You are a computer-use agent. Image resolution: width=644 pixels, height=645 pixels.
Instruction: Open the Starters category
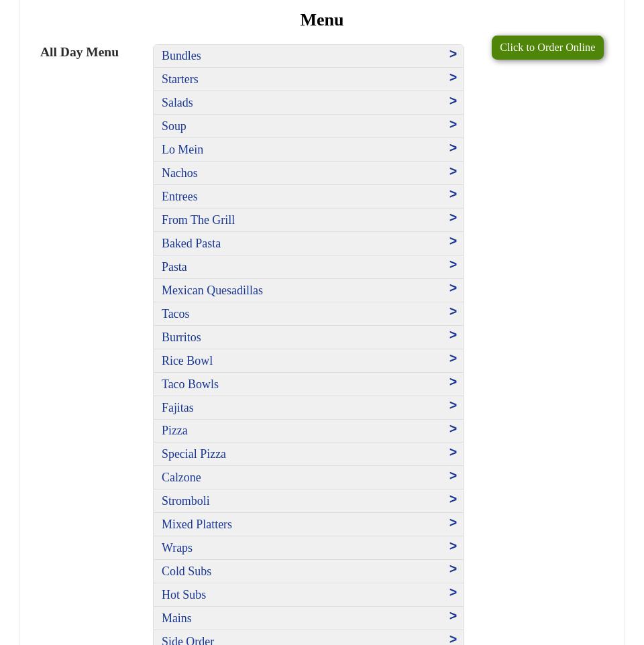point(180,79)
